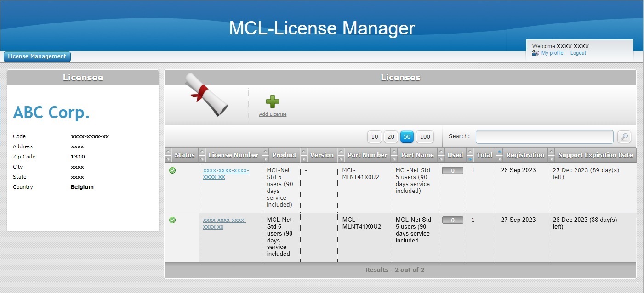Click green status icon for 28 Sep 2023 license
Image resolution: width=644 pixels, height=293 pixels.
pyautogui.click(x=172, y=170)
